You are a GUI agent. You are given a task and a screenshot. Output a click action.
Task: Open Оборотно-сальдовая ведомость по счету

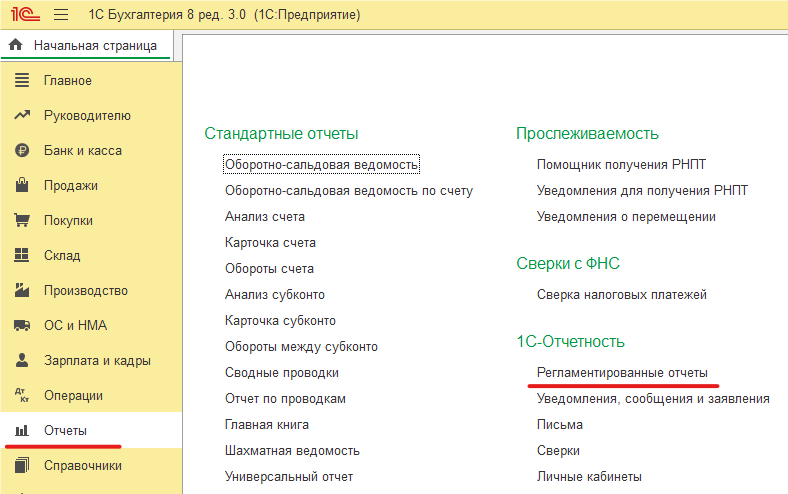(x=349, y=190)
